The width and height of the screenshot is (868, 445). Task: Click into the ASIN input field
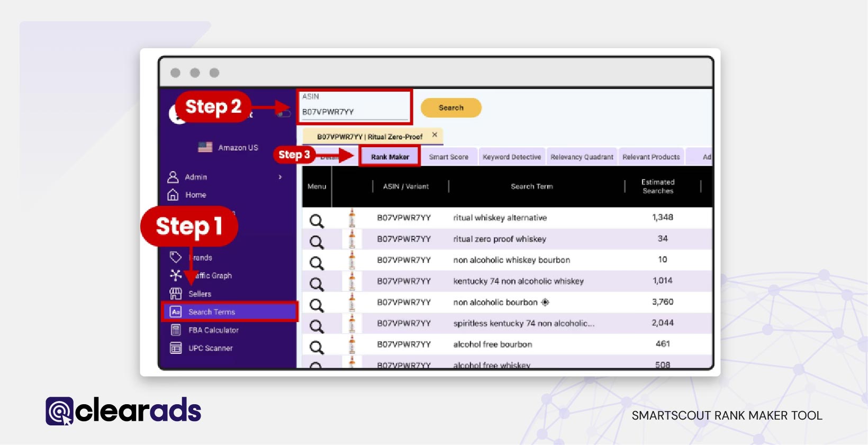pos(354,112)
